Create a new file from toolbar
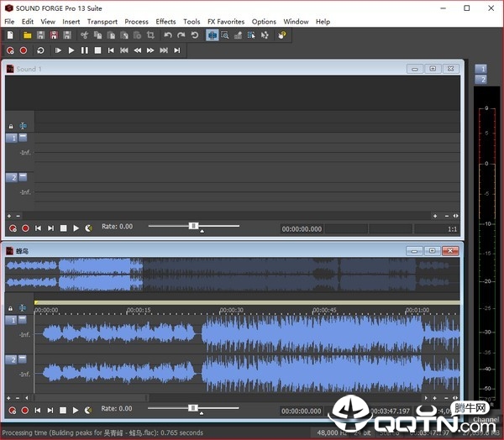Viewport: 504px width, 440px height. (10, 35)
